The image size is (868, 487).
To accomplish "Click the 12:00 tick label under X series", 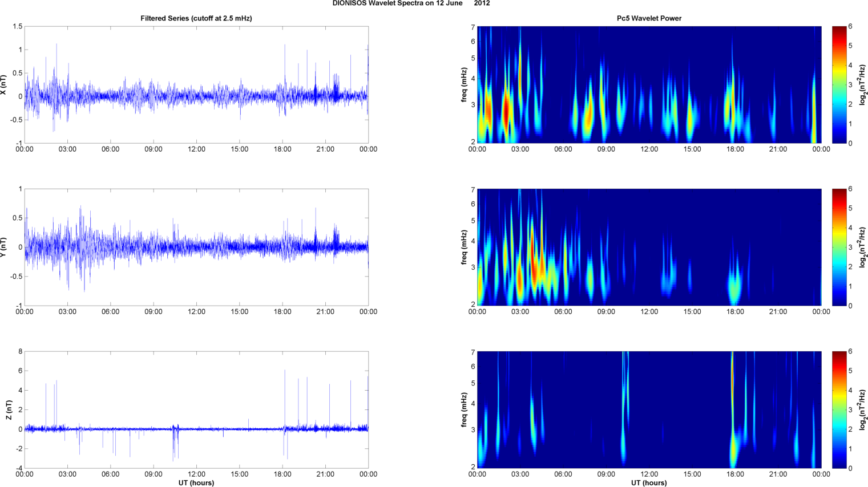I will coord(196,149).
